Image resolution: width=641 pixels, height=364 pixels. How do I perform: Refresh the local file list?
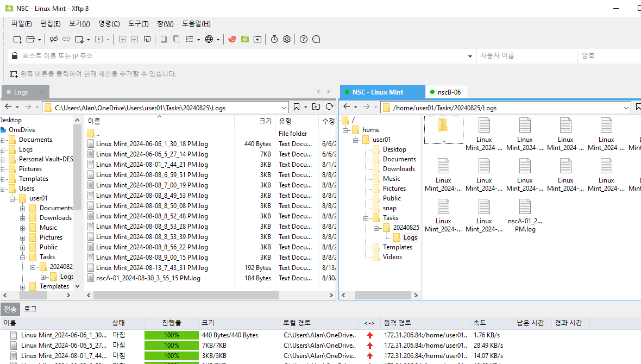tap(330, 106)
